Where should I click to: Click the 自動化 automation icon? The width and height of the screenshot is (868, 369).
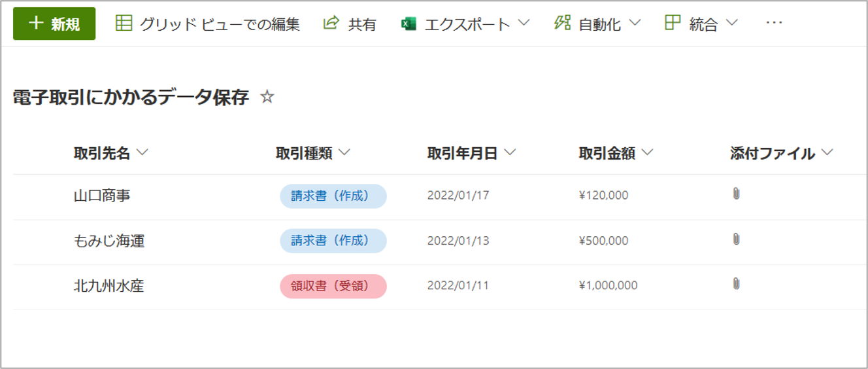[x=562, y=24]
